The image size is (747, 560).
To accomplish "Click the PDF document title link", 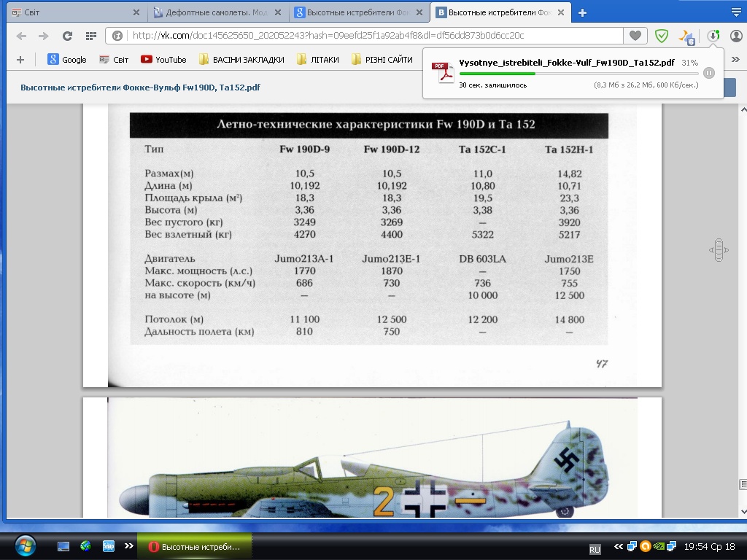I will tap(140, 87).
